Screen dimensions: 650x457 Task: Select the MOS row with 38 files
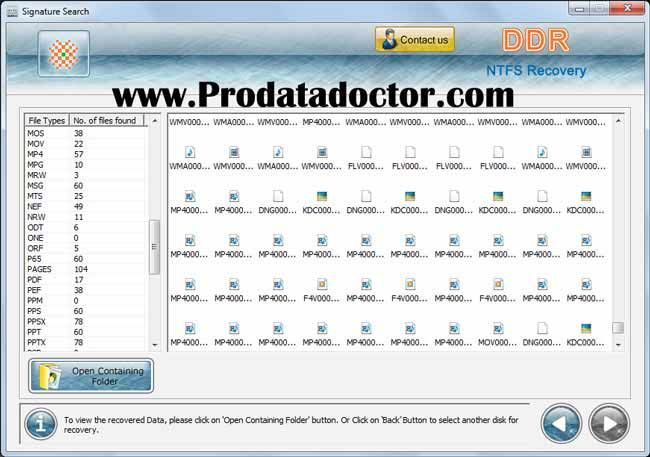coord(86,134)
